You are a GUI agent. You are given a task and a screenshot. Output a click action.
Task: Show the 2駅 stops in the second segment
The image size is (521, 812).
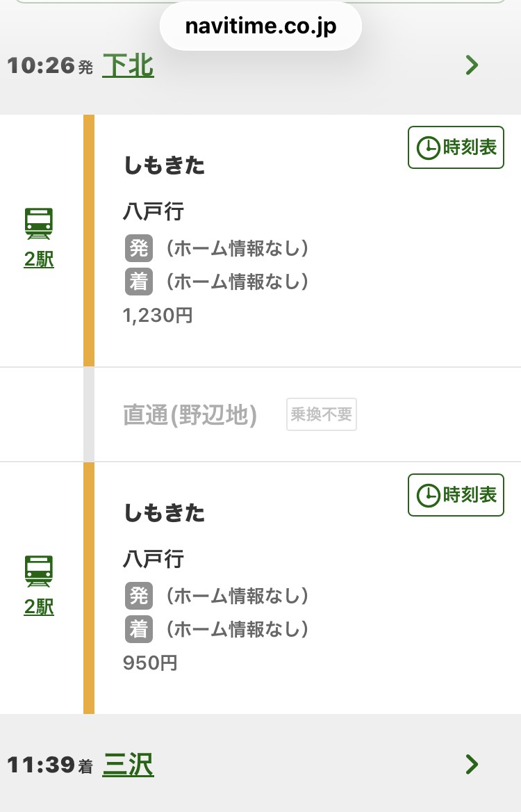click(x=39, y=606)
